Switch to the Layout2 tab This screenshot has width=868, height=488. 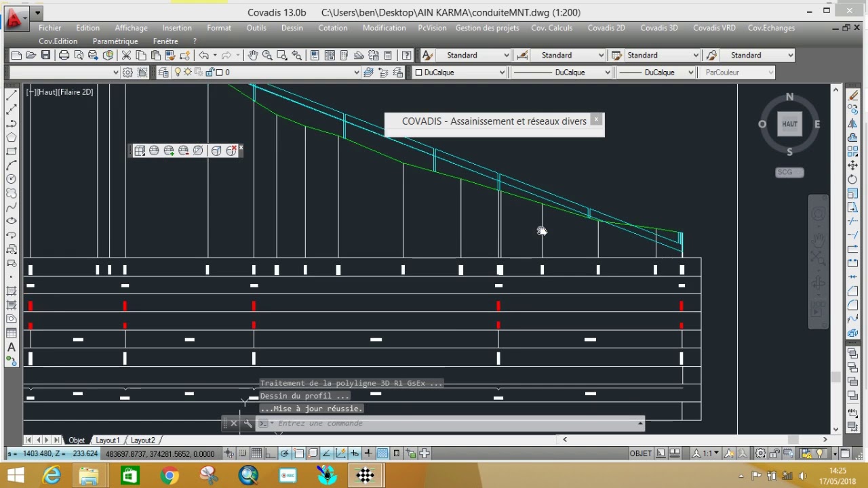142,441
